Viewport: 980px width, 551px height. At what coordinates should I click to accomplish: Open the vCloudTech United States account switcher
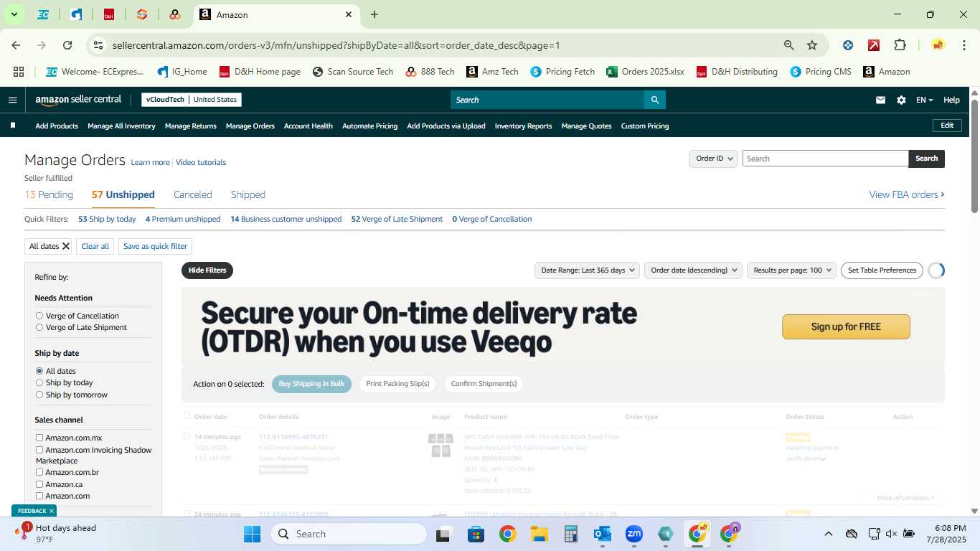pyautogui.click(x=192, y=100)
